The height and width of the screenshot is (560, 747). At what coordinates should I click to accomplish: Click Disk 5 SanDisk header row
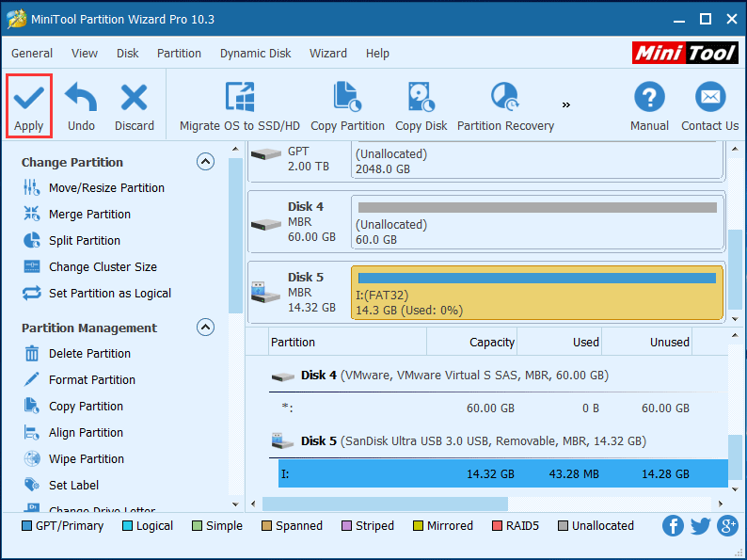coord(499,441)
